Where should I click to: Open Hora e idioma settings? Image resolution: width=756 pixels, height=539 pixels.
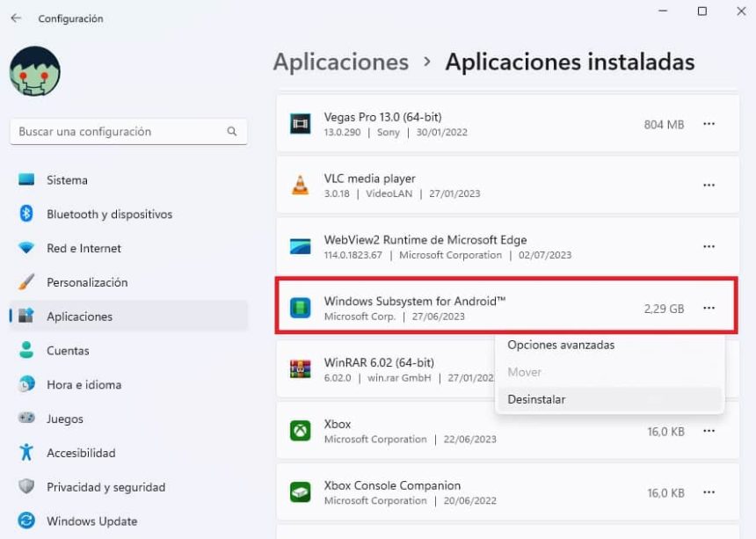coord(128,385)
